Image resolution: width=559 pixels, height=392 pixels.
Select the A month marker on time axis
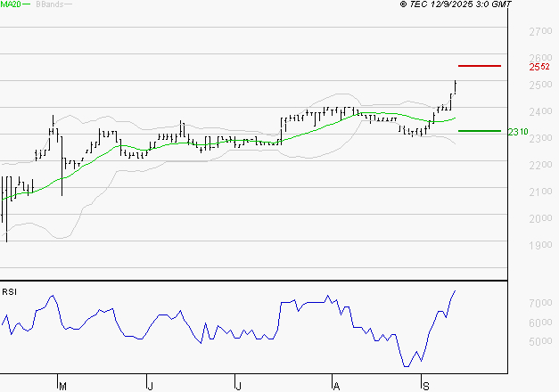336,386
